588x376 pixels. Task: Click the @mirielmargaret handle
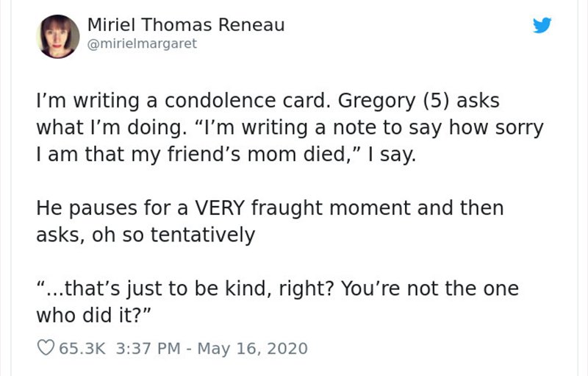(142, 44)
